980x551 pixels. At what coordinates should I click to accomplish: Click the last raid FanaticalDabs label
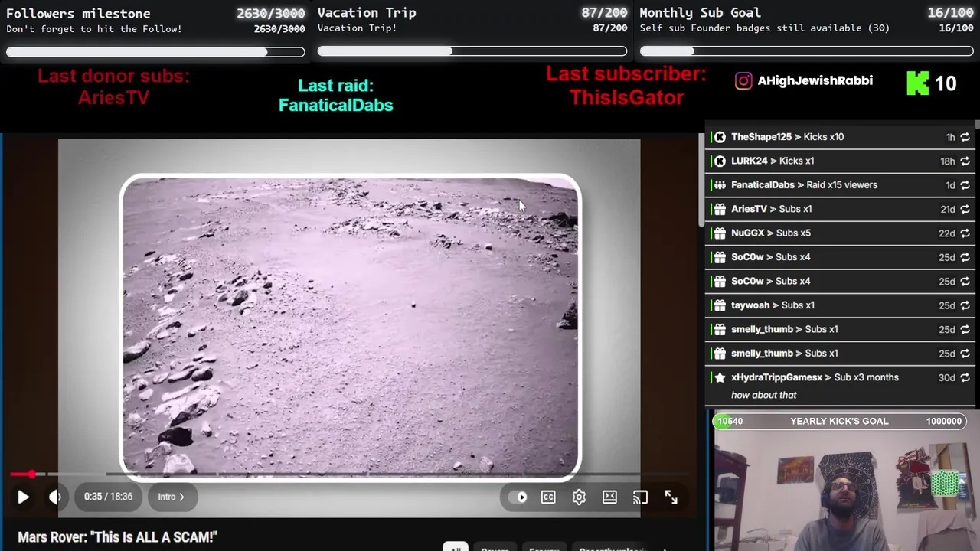pyautogui.click(x=335, y=105)
